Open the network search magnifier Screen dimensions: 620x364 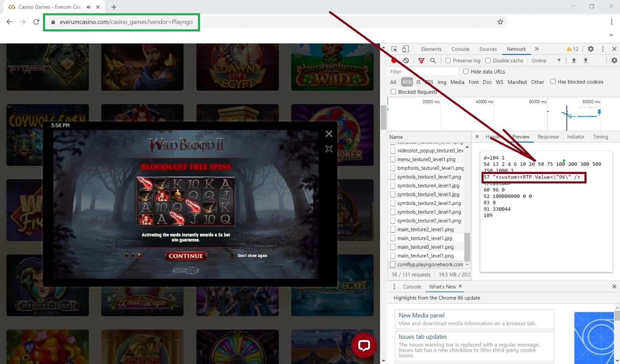pyautogui.click(x=433, y=60)
